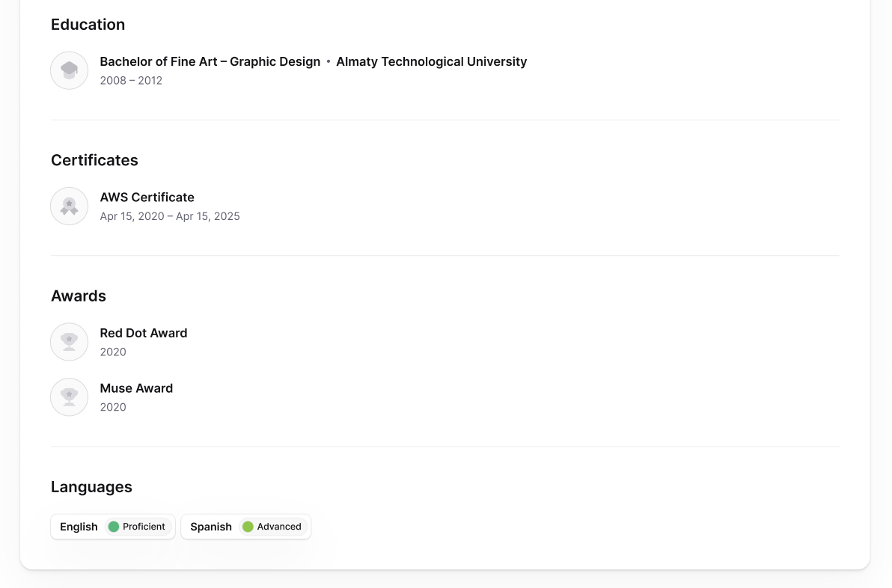Select the English language chip

click(79, 527)
